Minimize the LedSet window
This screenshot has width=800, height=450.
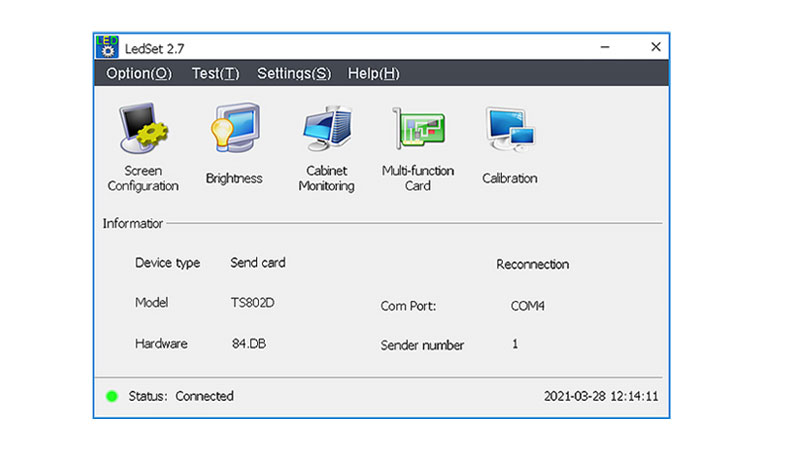605,47
